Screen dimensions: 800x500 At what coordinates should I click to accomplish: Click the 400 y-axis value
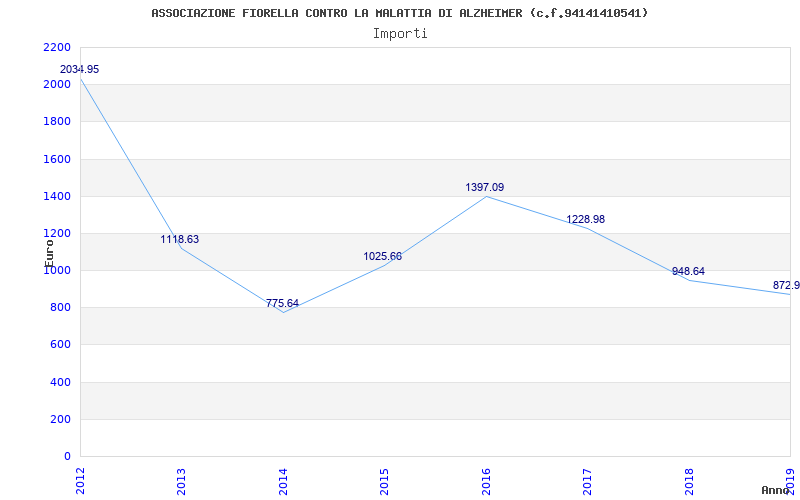click(61, 382)
